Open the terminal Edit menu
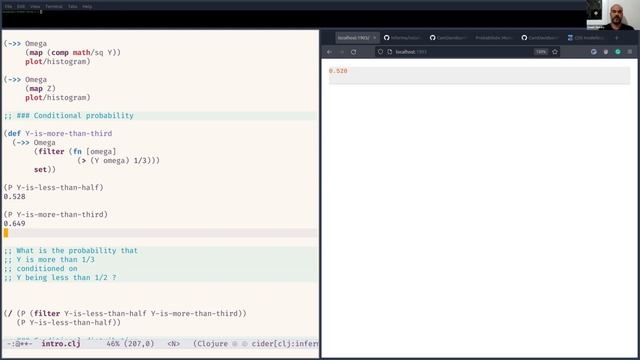Screen dimensions: 640x360 [x=21, y=7]
